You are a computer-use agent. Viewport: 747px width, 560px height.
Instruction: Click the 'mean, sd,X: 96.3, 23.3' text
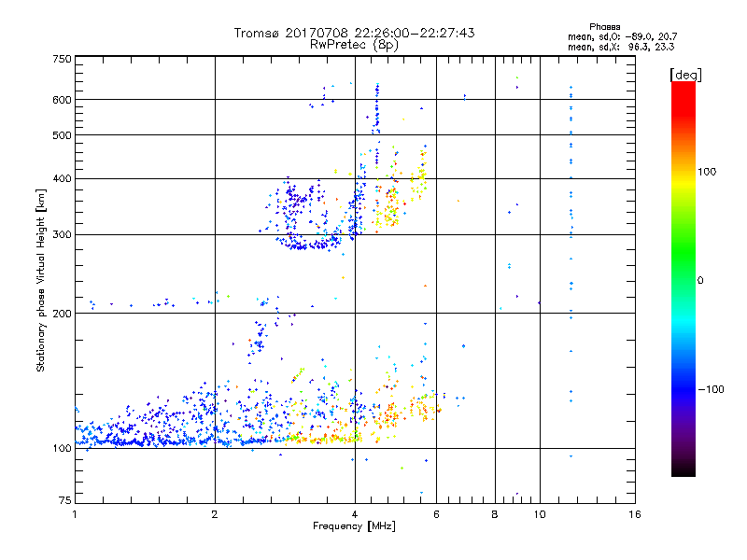621,47
